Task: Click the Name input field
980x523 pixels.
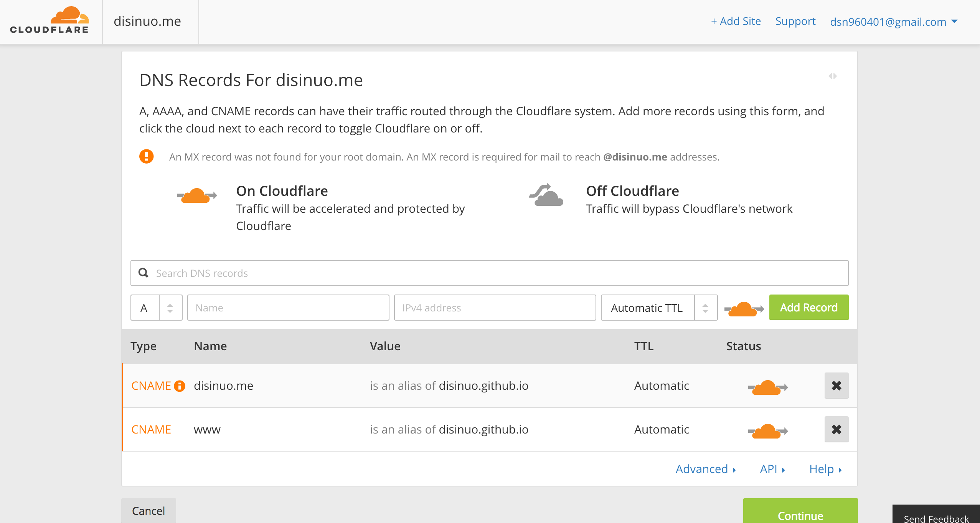Action: click(288, 308)
